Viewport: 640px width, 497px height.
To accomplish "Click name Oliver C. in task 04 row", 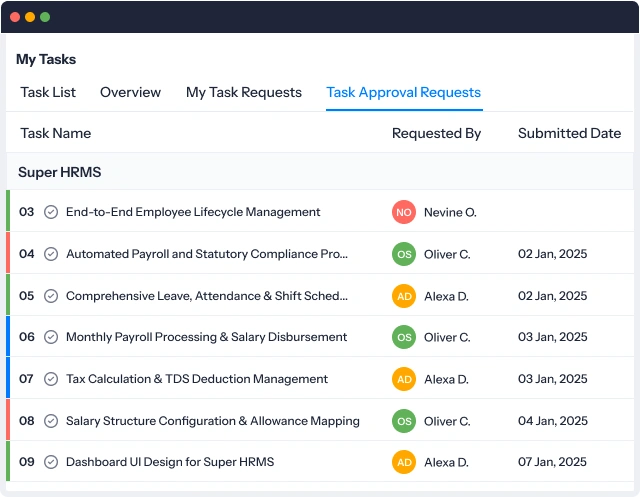I will (x=447, y=255).
